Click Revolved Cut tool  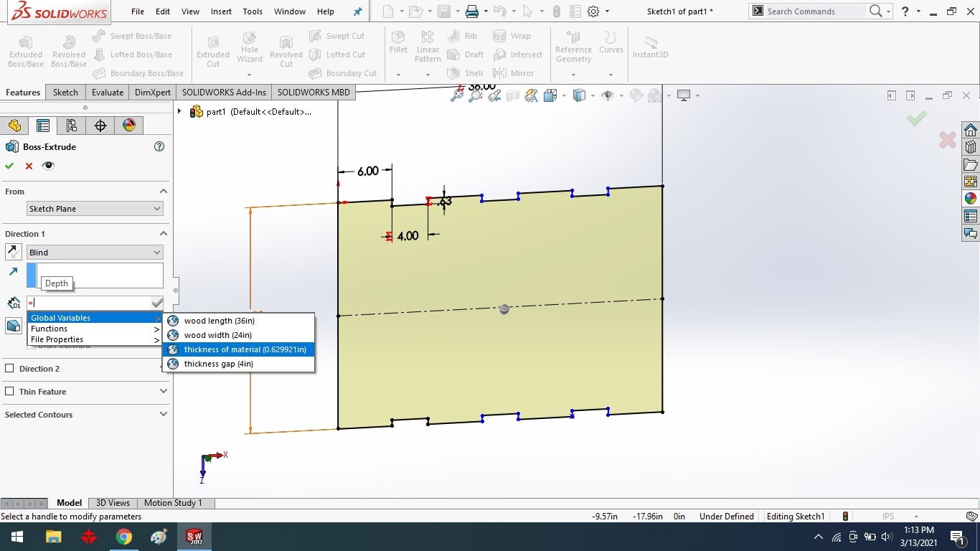(x=286, y=50)
